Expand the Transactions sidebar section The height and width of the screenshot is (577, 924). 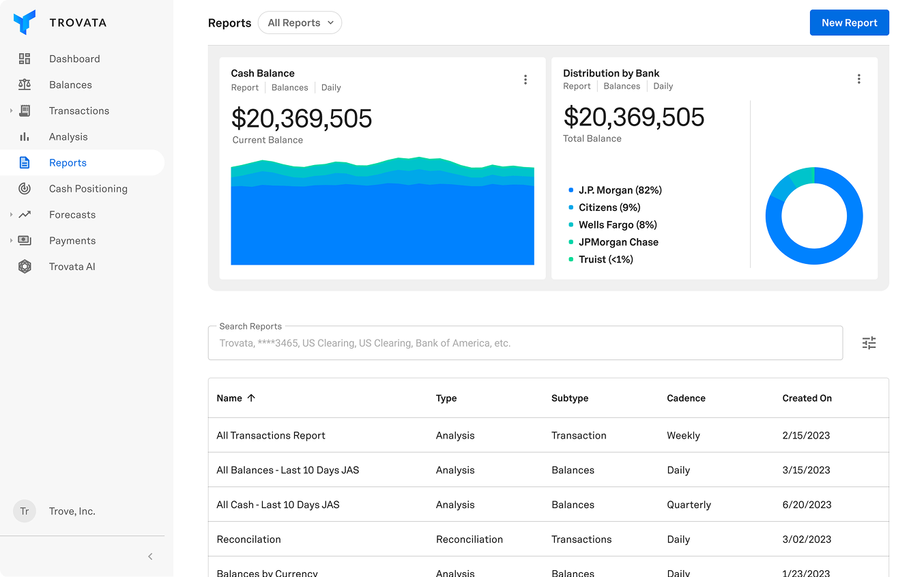[x=12, y=110]
